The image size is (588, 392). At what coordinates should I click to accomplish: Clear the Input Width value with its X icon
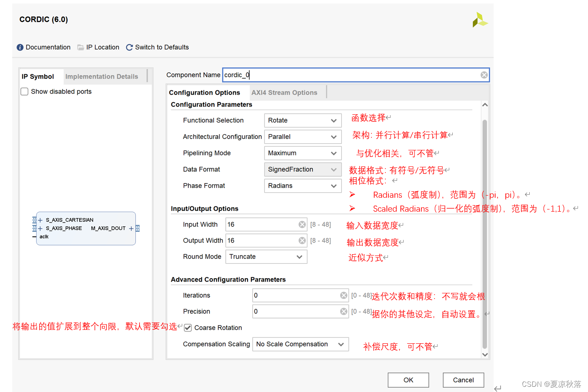302,225
